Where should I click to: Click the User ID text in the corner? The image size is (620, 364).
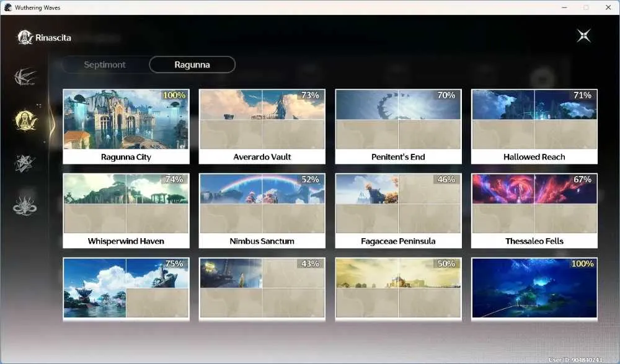(575, 360)
